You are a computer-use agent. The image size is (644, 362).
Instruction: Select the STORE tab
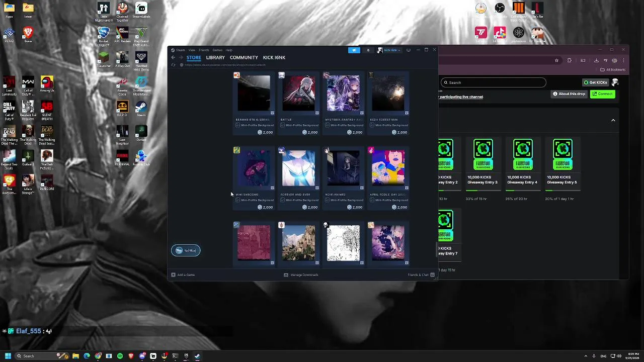point(194,58)
